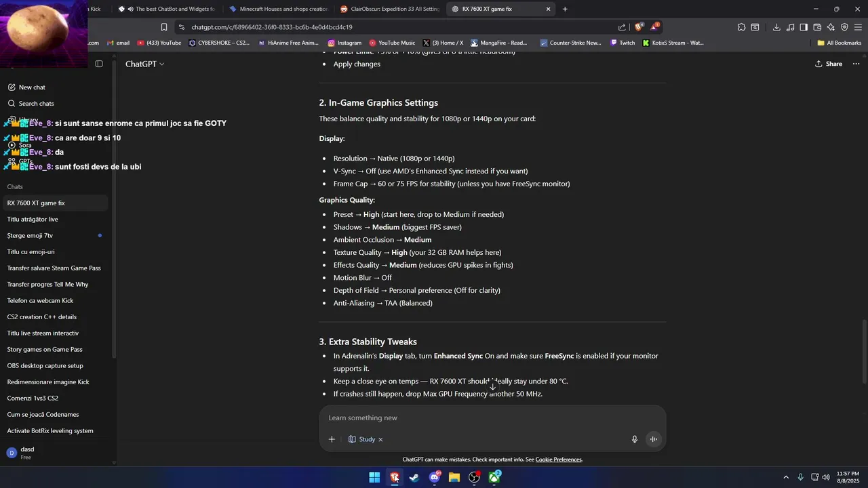Open Transfer salvare Steam Game Pass chat
Image resolution: width=868 pixels, height=488 pixels.
56,268
